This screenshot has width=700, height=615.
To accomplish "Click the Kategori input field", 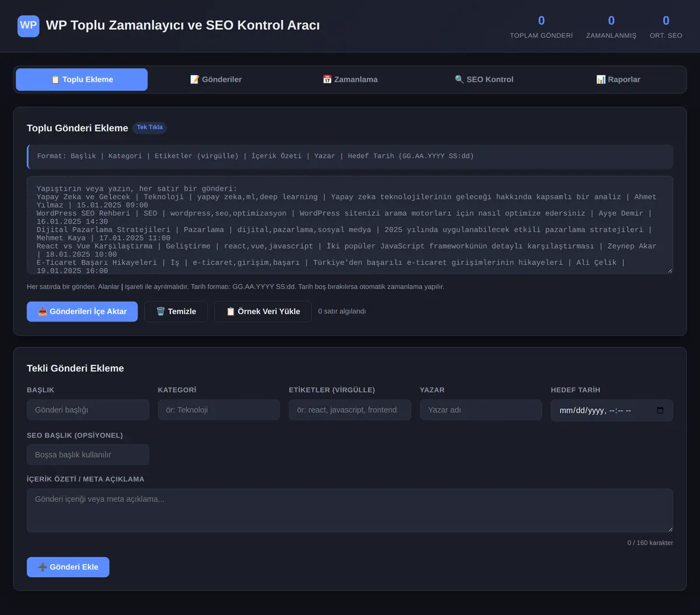I will coord(219,410).
